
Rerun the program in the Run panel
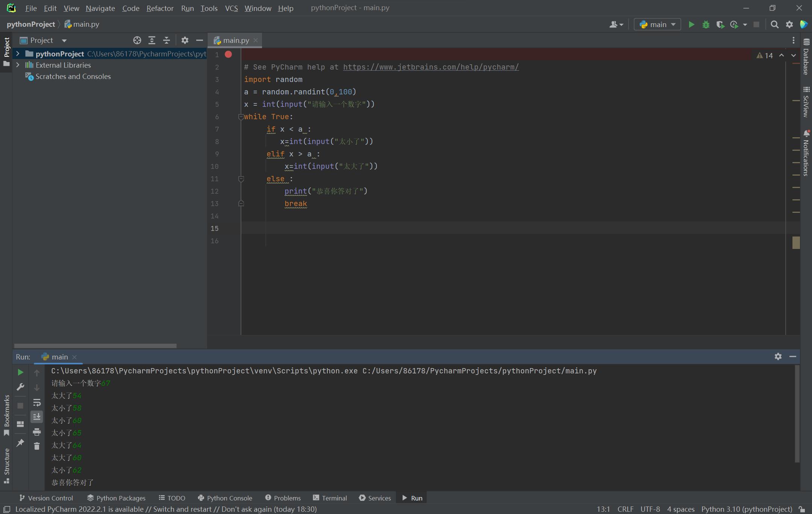[20, 372]
